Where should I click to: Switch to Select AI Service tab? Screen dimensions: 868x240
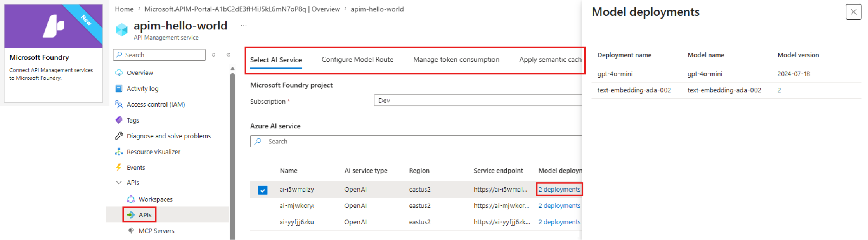276,60
